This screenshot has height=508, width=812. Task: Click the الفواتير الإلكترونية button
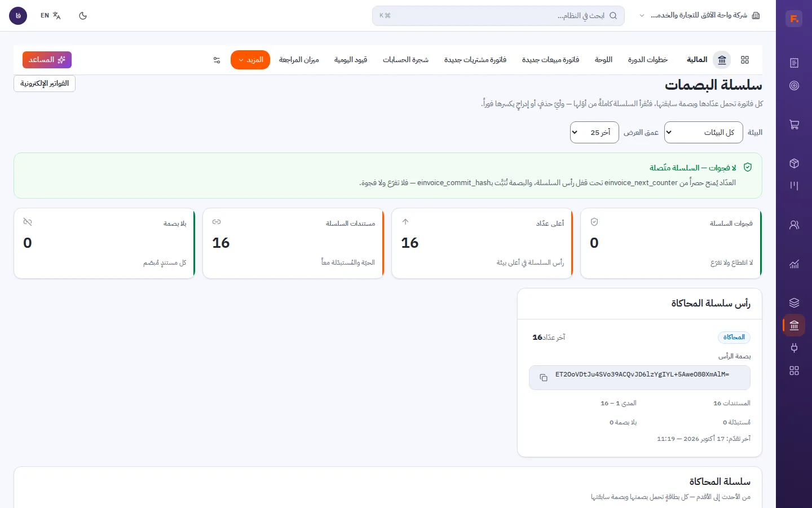coord(45,84)
